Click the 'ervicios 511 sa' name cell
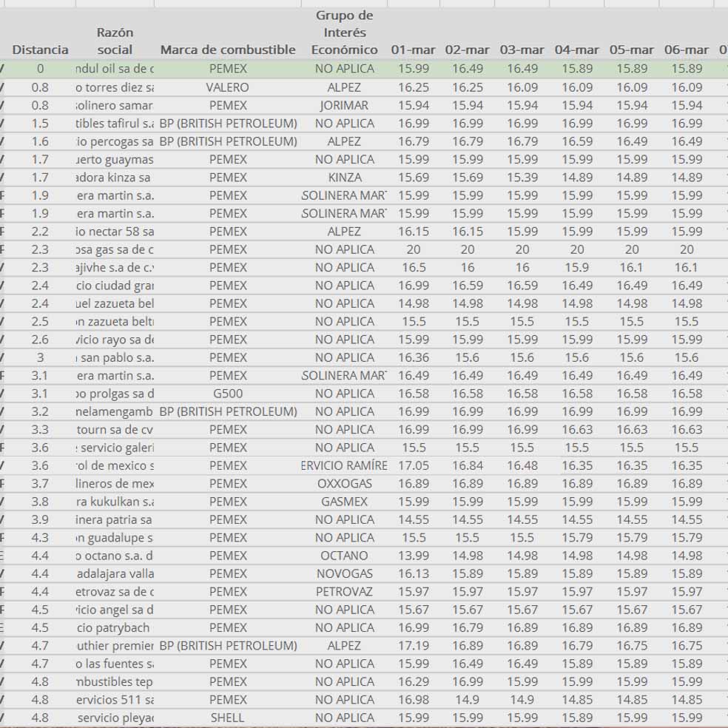The height and width of the screenshot is (728, 728). pos(115,700)
